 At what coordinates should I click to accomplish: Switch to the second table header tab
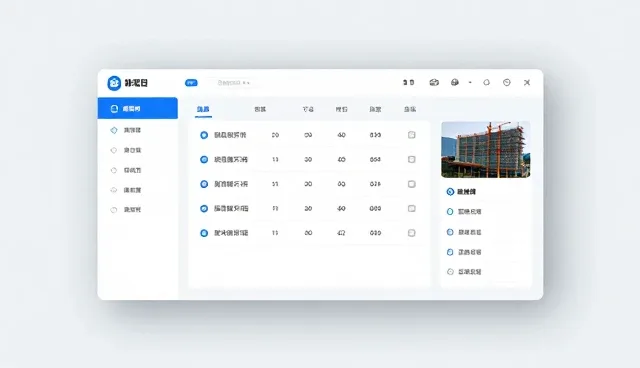click(x=260, y=109)
